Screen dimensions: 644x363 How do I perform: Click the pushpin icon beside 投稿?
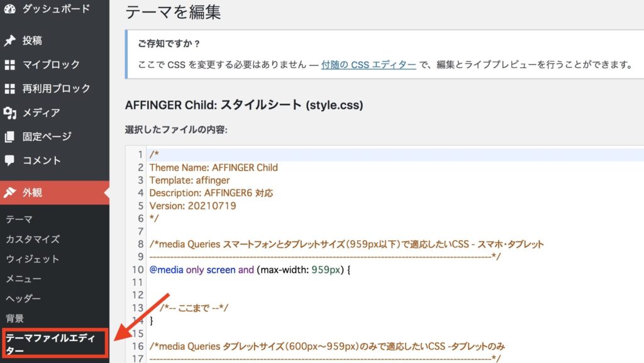point(10,40)
